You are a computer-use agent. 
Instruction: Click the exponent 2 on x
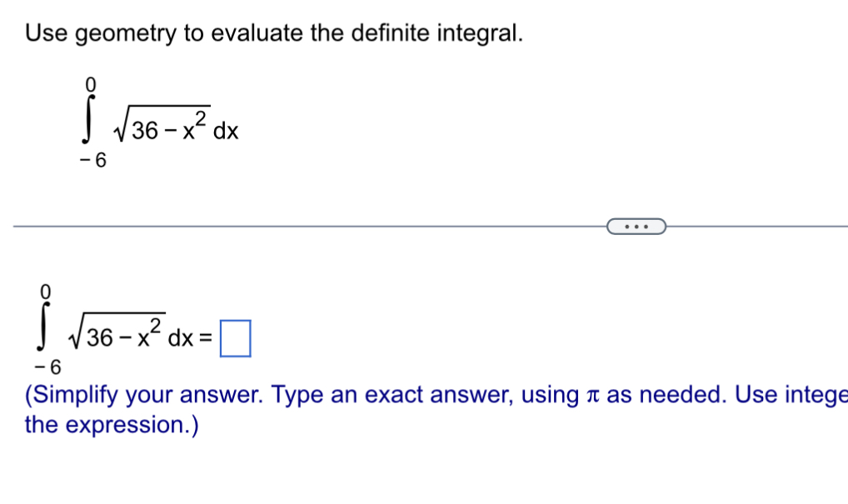pyautogui.click(x=200, y=118)
